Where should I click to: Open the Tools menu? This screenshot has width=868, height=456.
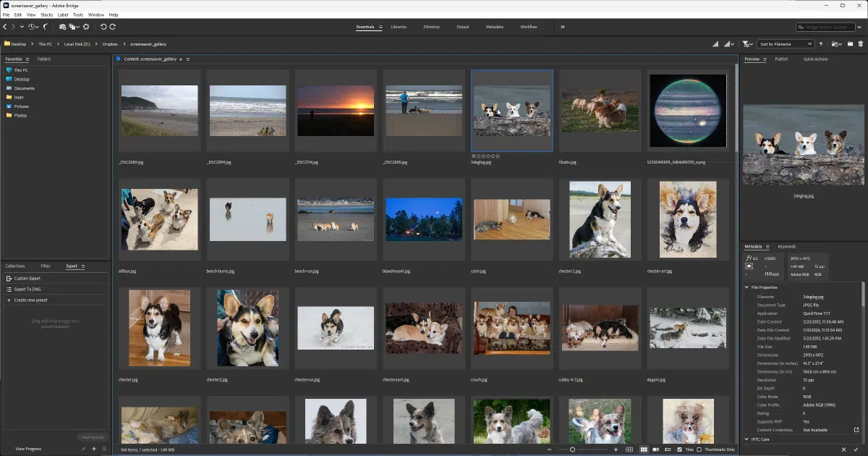78,14
